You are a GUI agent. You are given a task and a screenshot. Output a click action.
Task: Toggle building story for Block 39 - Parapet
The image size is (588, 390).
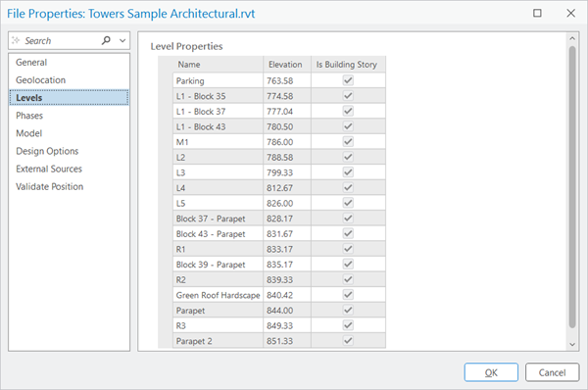point(348,265)
